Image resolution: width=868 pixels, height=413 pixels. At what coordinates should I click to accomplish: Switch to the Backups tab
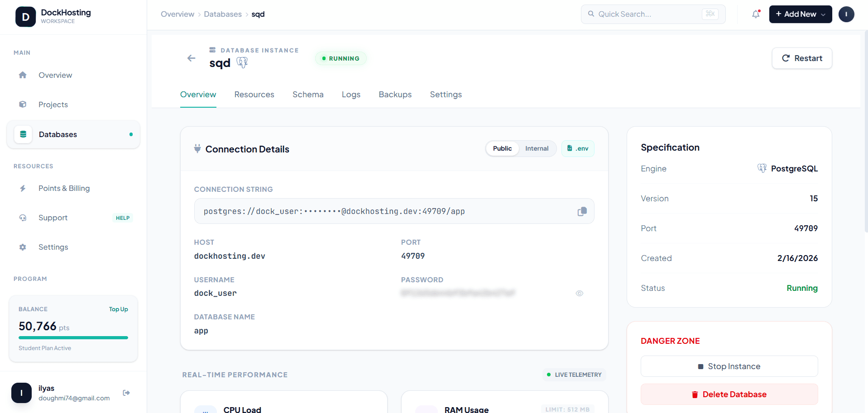[x=394, y=95]
